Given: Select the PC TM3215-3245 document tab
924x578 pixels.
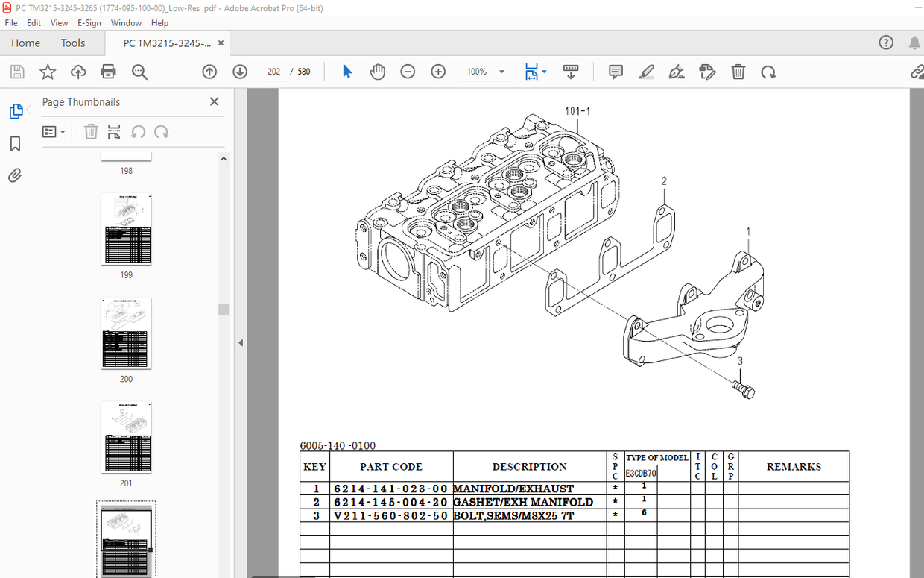Looking at the screenshot, I should coord(167,43).
